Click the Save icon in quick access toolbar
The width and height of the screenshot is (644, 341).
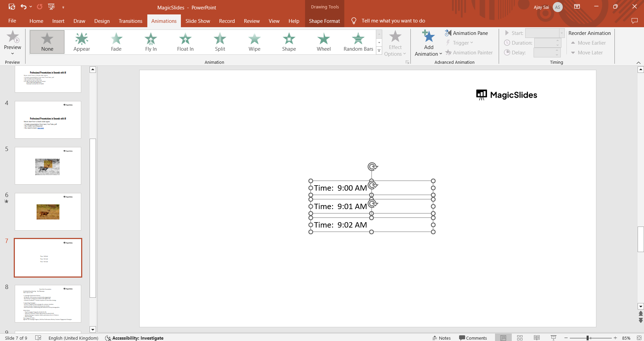(x=12, y=7)
